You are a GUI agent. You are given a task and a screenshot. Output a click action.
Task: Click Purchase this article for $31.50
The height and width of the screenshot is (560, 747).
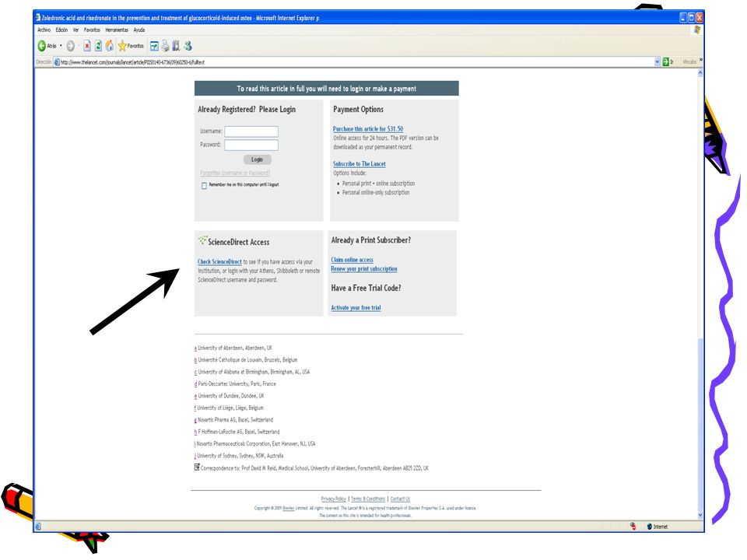pyautogui.click(x=368, y=128)
